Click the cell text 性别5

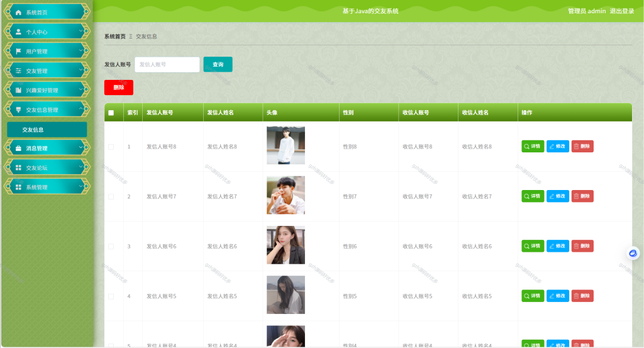350,296
